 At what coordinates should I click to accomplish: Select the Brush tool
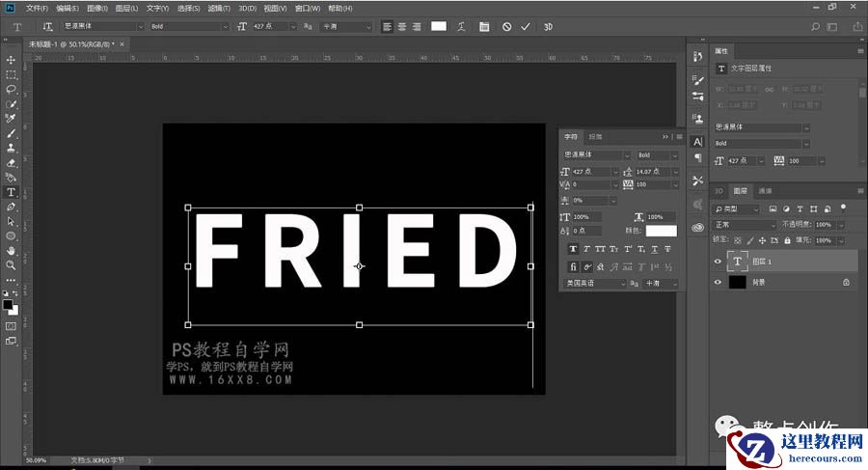pyautogui.click(x=11, y=133)
